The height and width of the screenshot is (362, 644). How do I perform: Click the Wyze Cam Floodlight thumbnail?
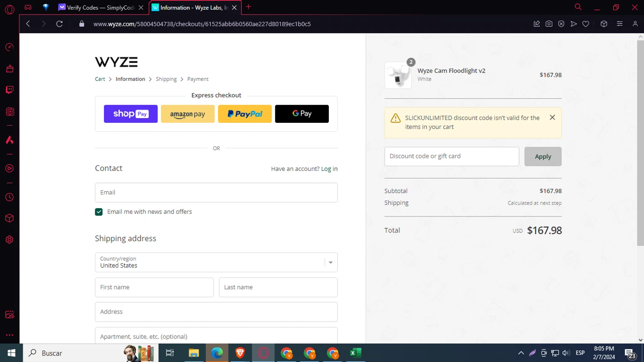click(398, 75)
